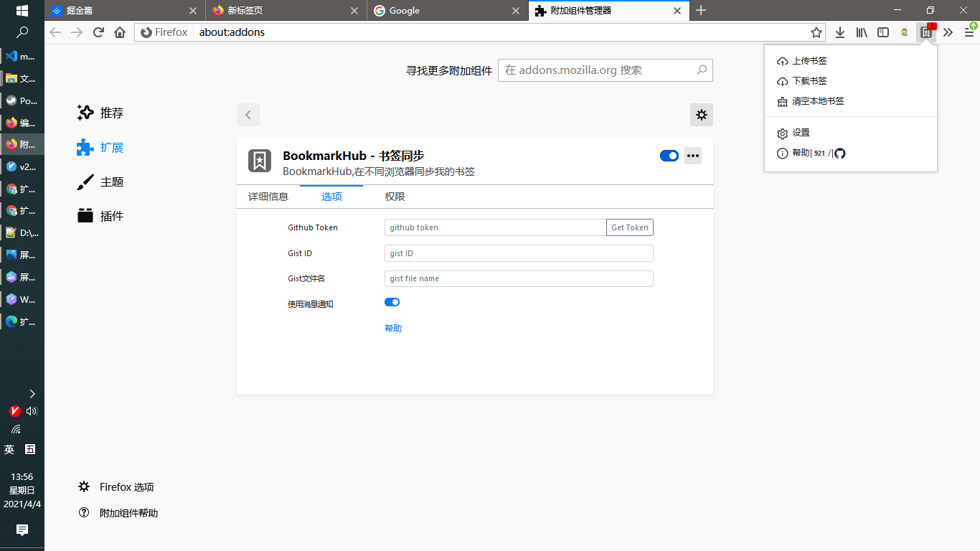Toggle the sidebar view icon
980x551 pixels.
coord(883,32)
